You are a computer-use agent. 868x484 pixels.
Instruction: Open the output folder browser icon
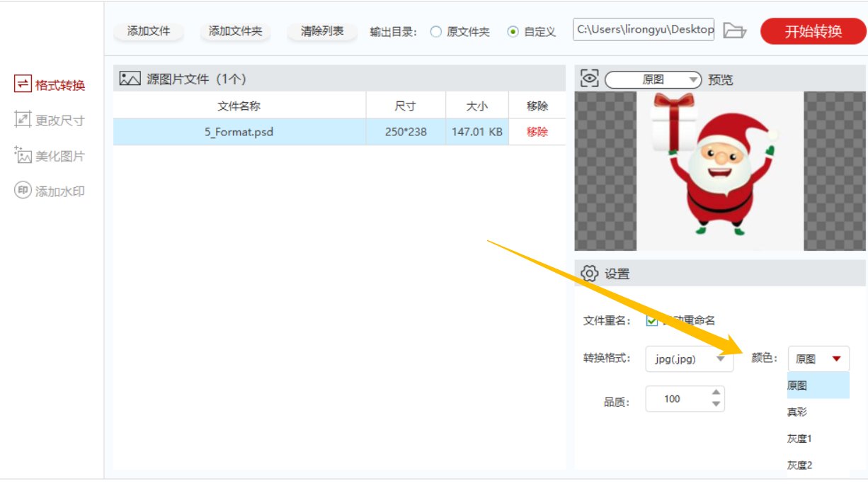[735, 30]
